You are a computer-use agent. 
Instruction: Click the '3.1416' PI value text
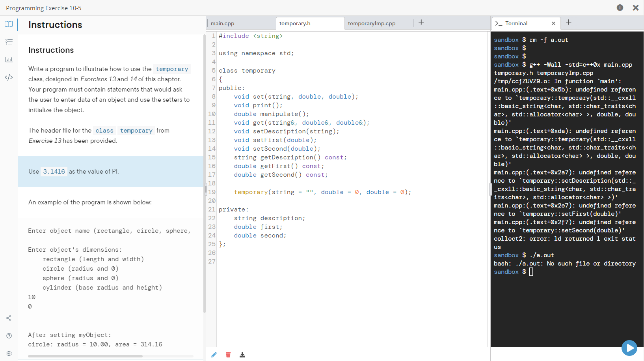tap(54, 172)
